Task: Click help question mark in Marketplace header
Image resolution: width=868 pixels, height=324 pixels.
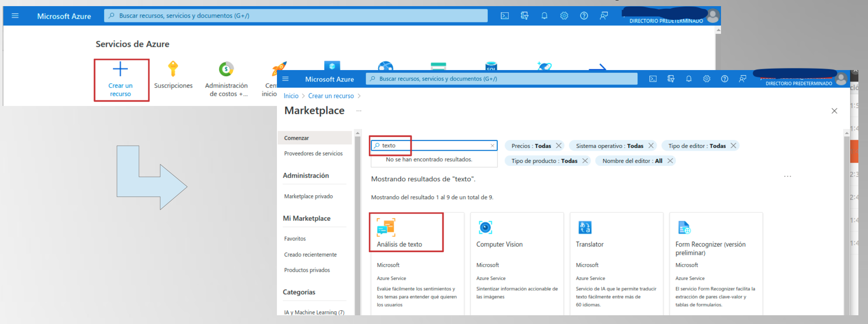Action: point(724,79)
